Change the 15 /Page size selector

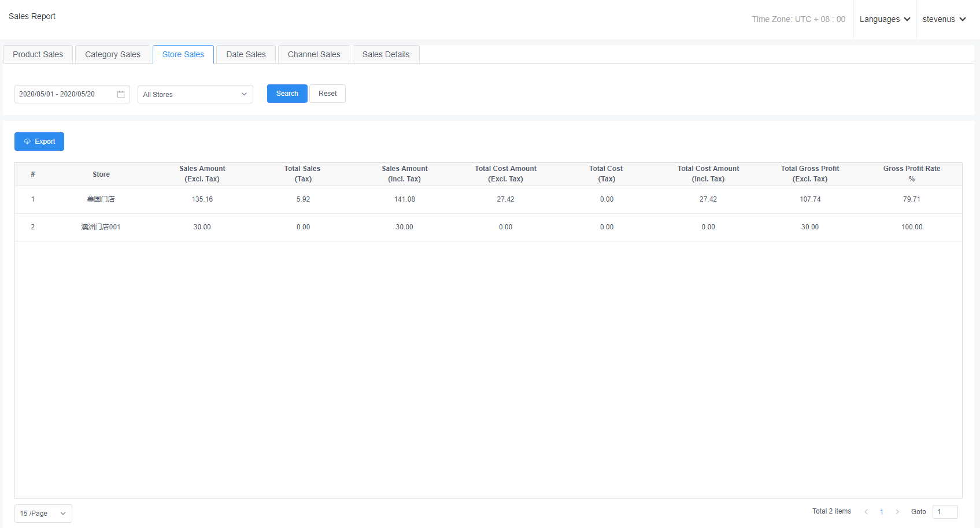click(x=43, y=514)
